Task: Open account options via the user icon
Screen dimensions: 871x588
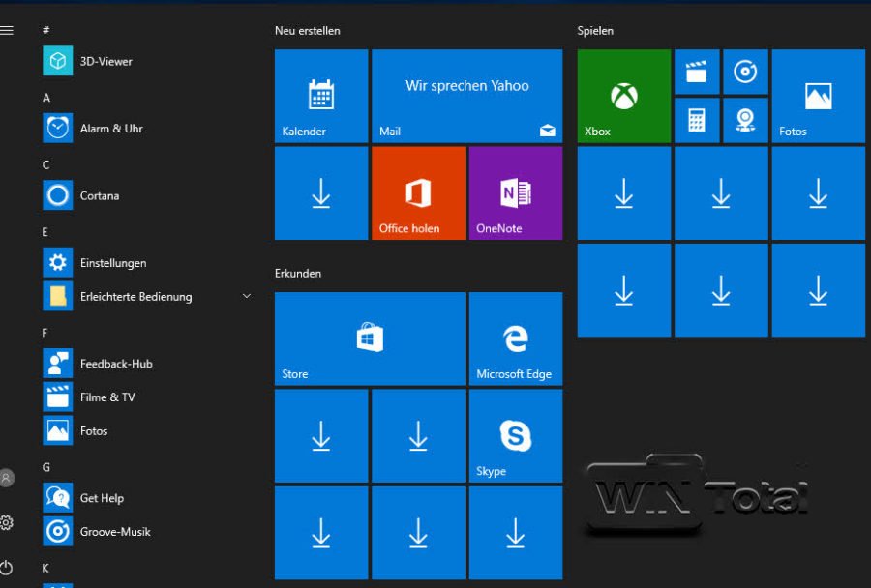Action: [8, 478]
